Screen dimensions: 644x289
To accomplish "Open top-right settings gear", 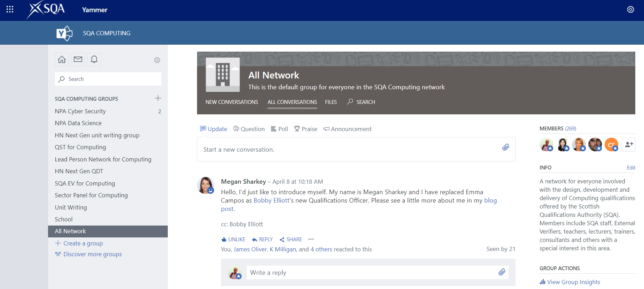I will (x=630, y=10).
